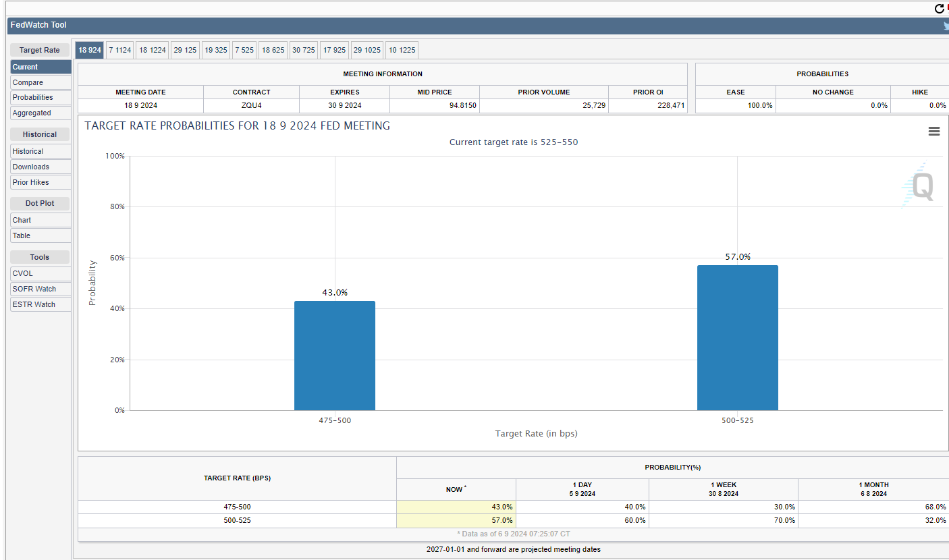Open the 18 1224 meeting date tab
This screenshot has height=560, width=949.
point(152,50)
